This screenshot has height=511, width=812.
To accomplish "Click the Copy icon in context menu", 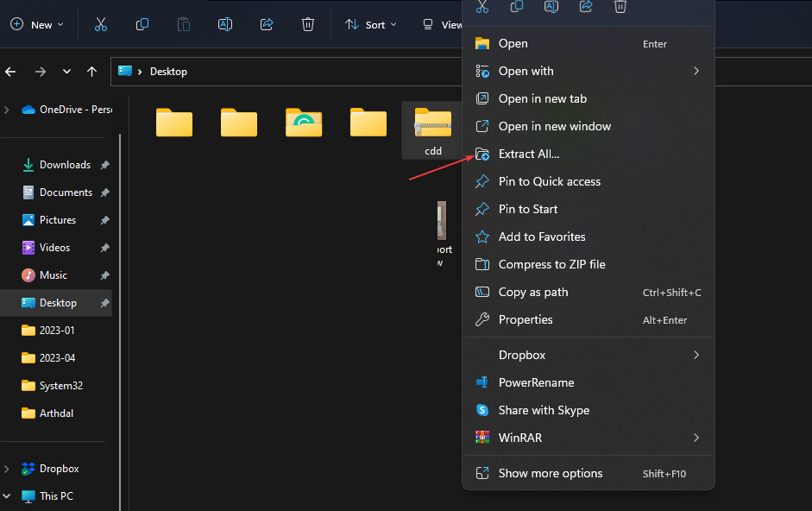I will (x=517, y=7).
